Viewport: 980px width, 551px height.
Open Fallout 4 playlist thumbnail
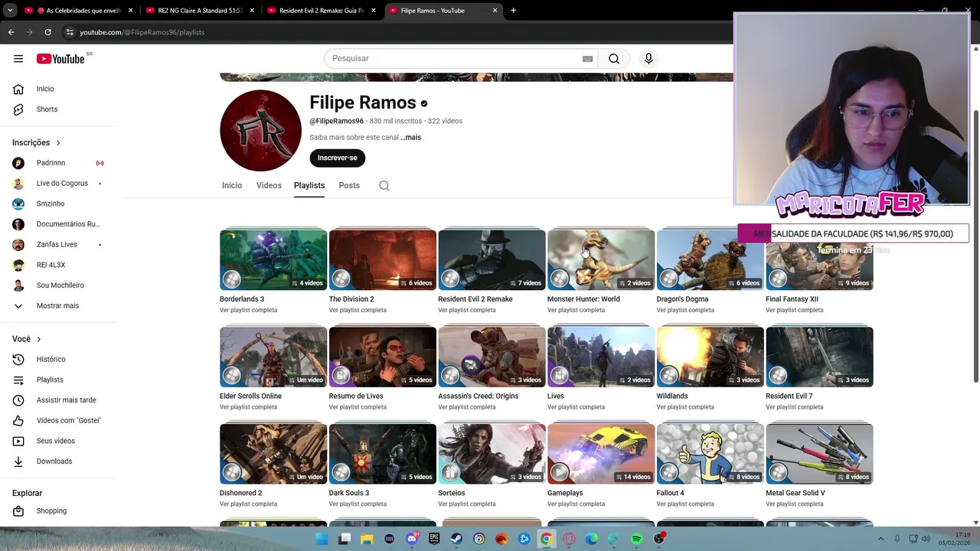tap(710, 454)
